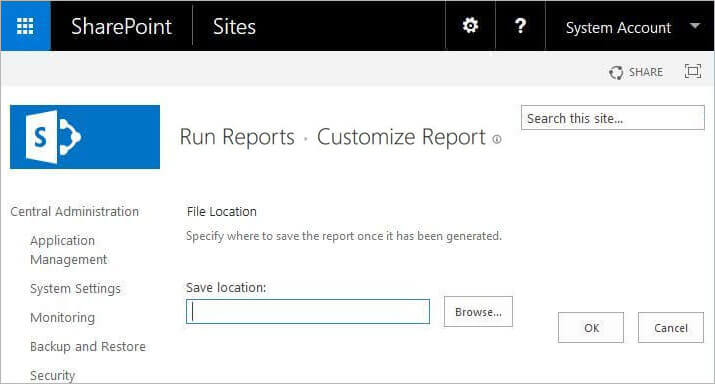The width and height of the screenshot is (715, 384).
Task: Open the app launcher grid icon
Action: [25, 26]
